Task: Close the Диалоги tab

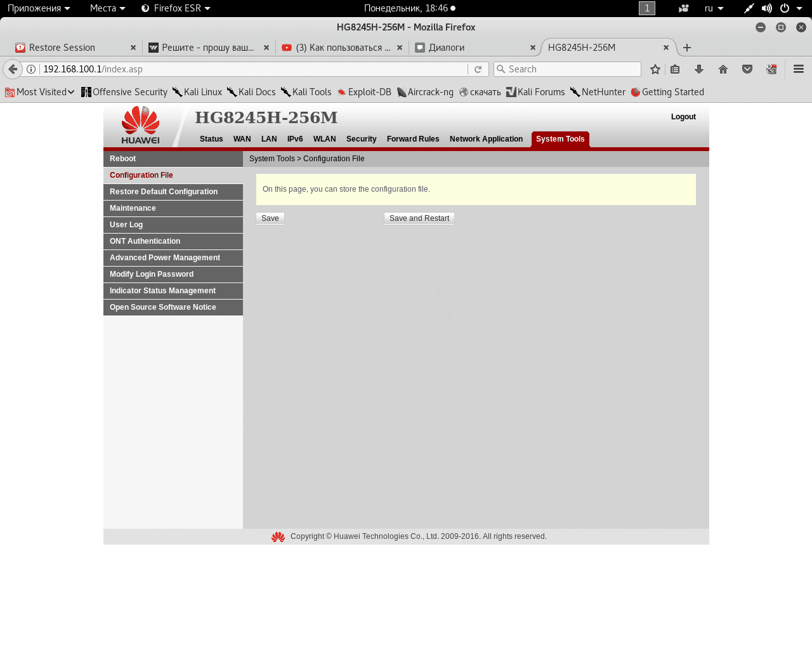Action: click(x=533, y=48)
